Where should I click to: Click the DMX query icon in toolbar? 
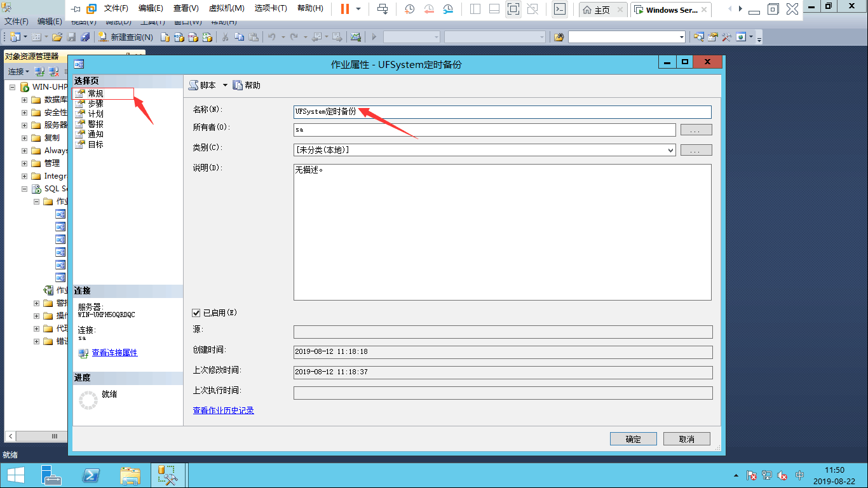(x=193, y=37)
